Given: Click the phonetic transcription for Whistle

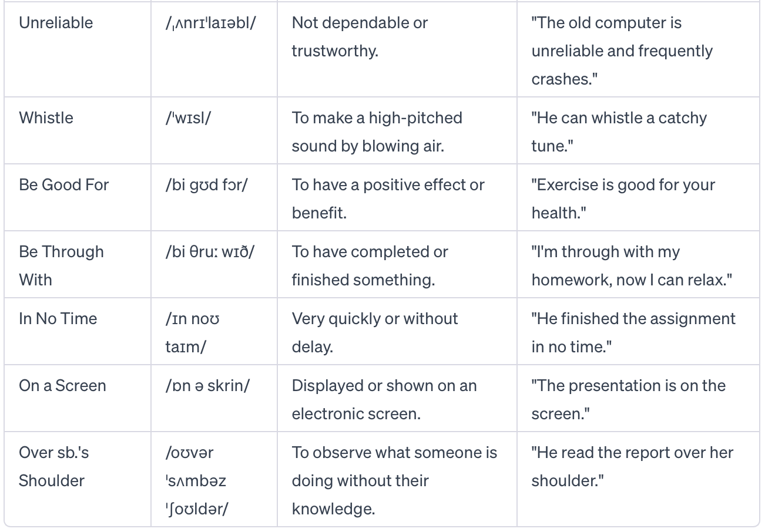Looking at the screenshot, I should [x=188, y=117].
